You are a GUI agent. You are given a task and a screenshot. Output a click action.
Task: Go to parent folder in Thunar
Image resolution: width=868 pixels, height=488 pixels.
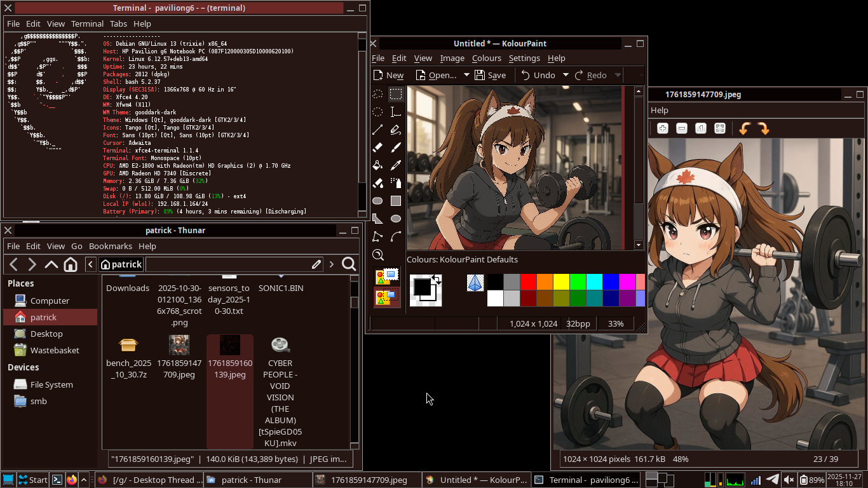(x=51, y=264)
